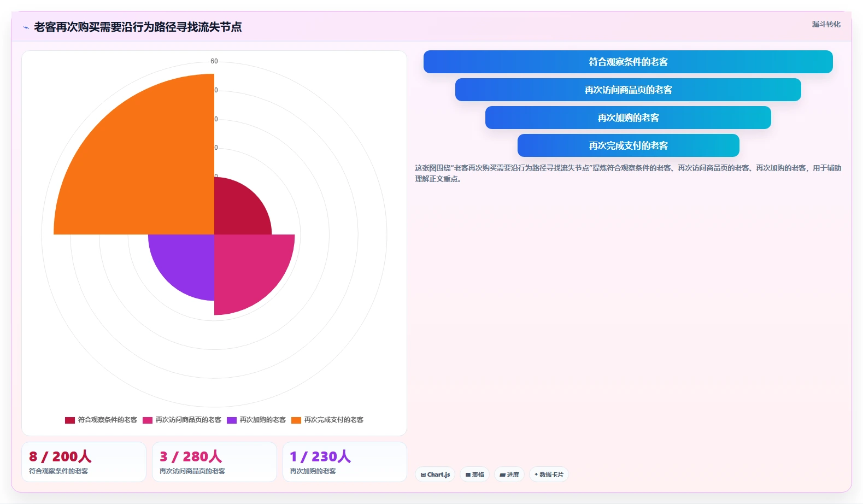The image size is (863, 504).
Task: Click the 数据卡片 tag
Action: coord(549,474)
